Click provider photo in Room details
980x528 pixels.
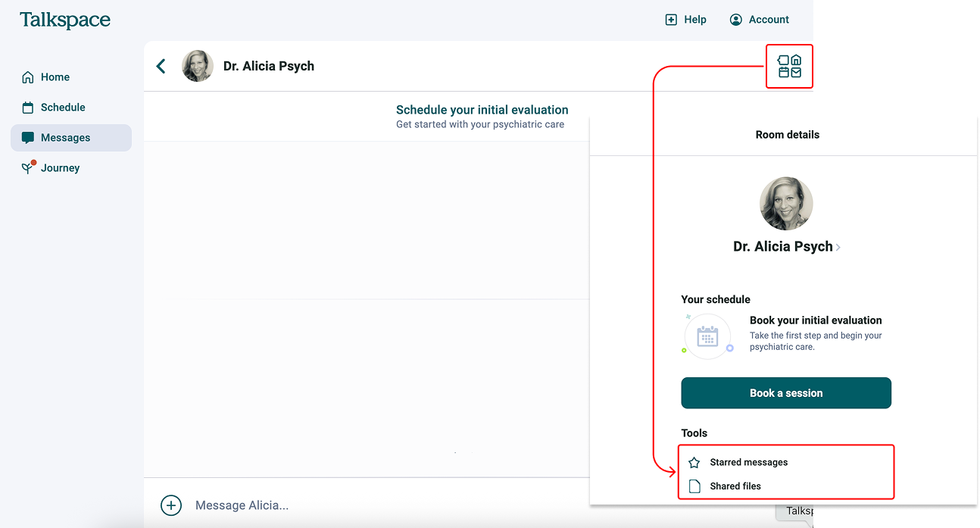[786, 204]
